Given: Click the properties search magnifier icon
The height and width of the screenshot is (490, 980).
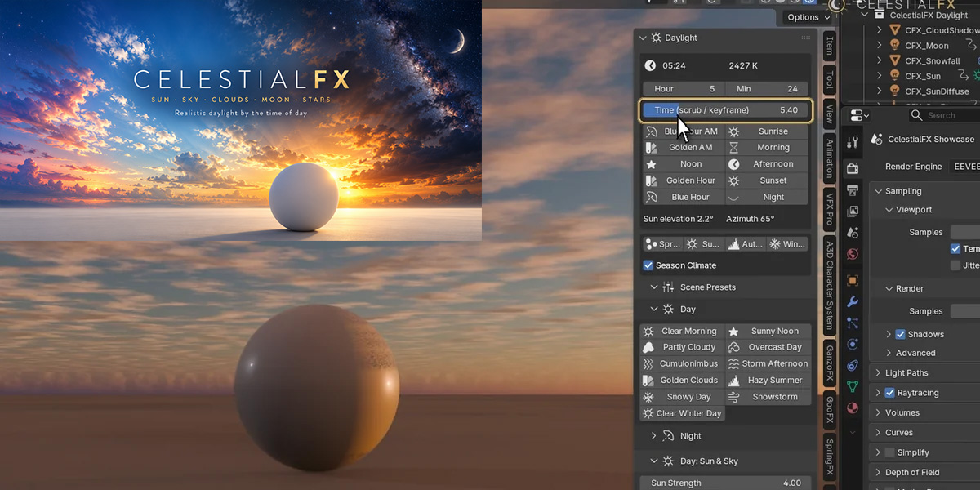Looking at the screenshot, I should 918,116.
